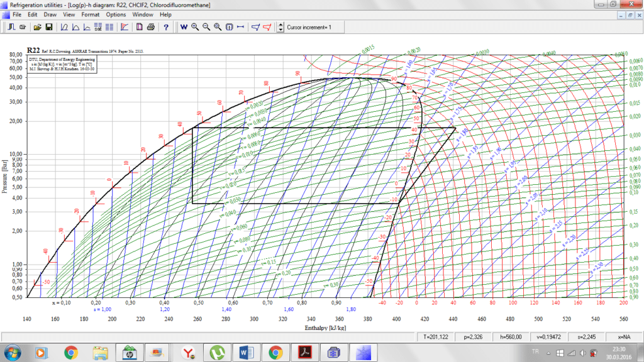Click the h=560,00 status field
644x362 pixels.
511,337
